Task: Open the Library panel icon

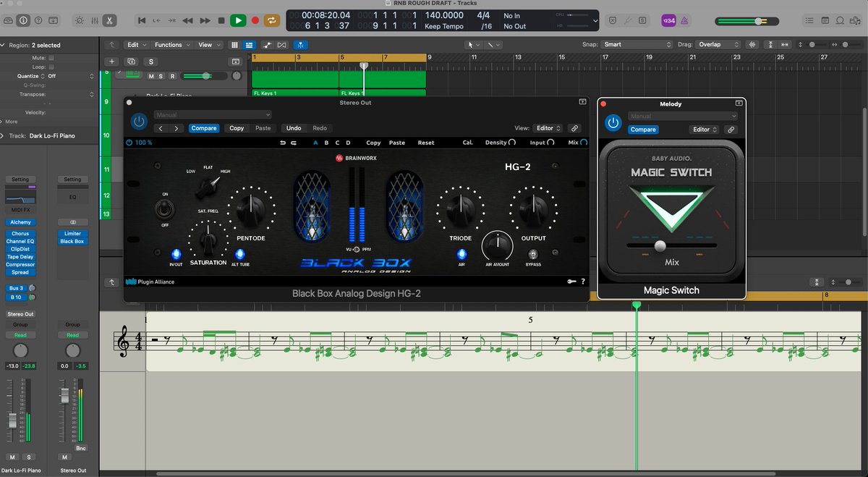Action: [9, 20]
